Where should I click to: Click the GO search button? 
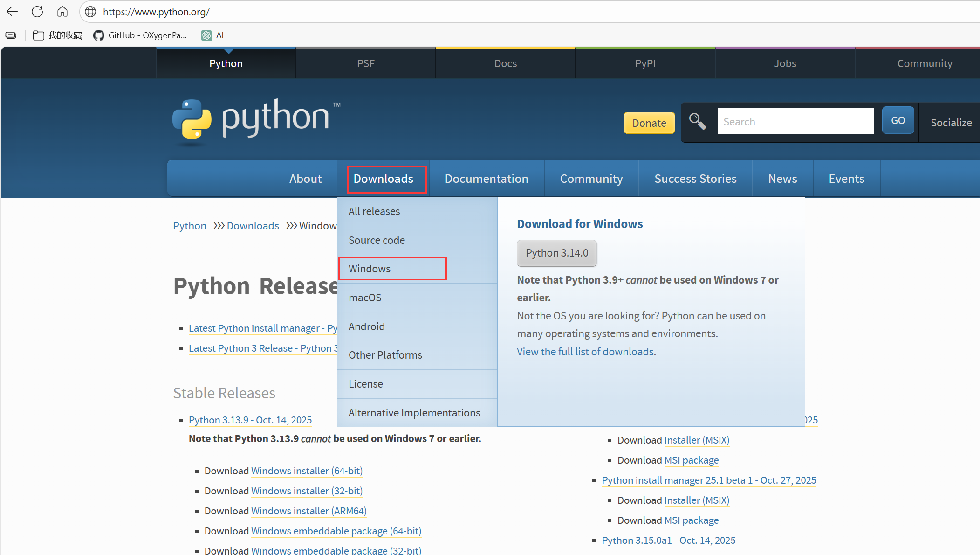898,120
